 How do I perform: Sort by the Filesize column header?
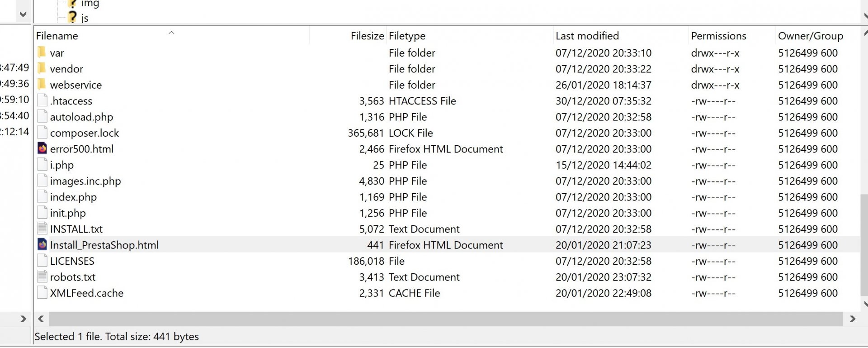(367, 36)
